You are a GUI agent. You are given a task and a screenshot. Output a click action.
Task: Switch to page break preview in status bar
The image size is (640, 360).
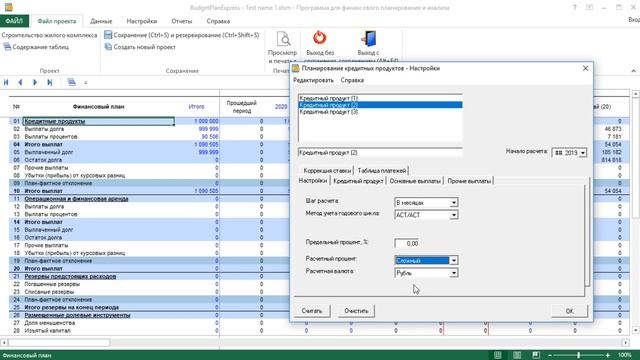(x=536, y=355)
